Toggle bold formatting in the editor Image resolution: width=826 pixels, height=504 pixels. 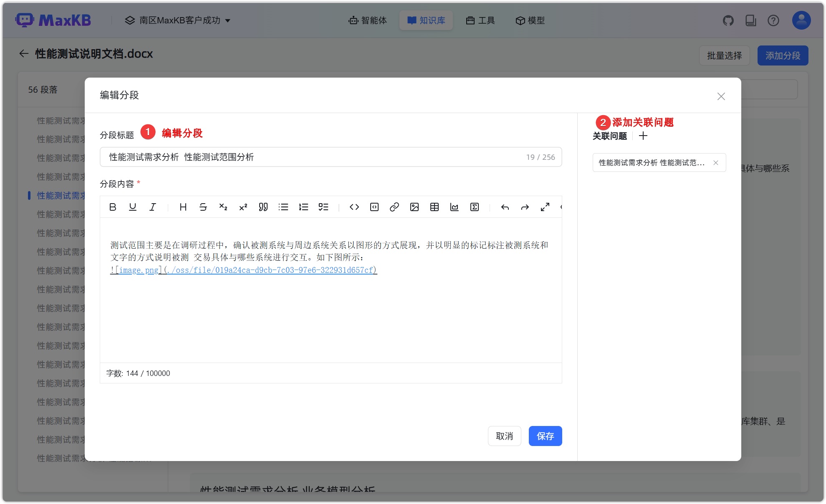coord(113,207)
